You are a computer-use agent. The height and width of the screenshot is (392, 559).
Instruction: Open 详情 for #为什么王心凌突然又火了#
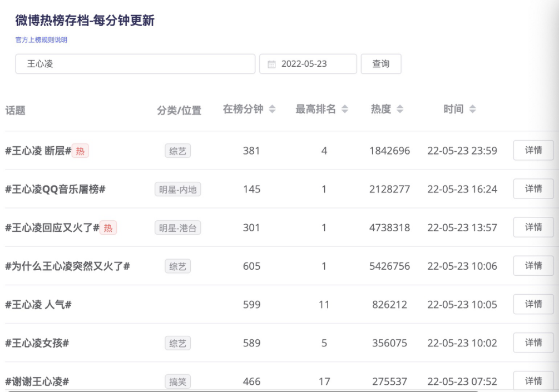click(533, 266)
